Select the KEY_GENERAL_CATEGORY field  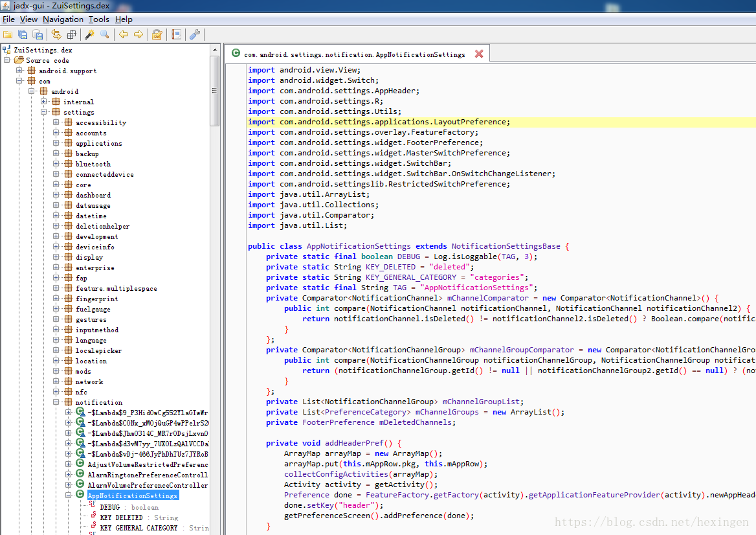[x=154, y=529]
